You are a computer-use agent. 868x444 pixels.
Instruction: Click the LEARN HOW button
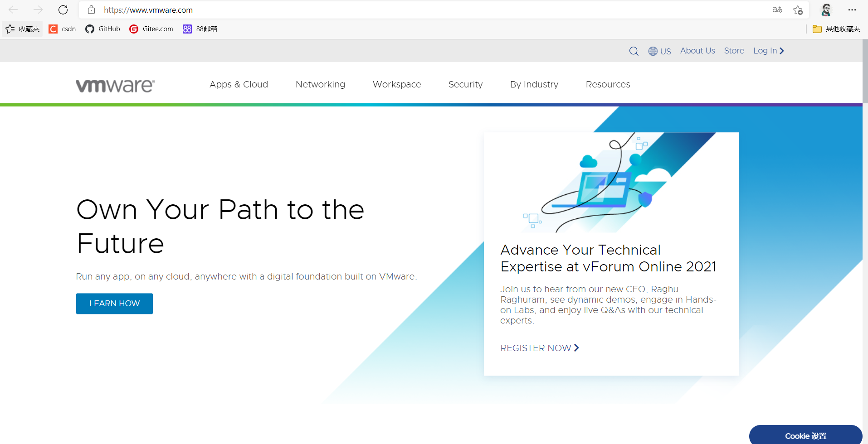(114, 303)
